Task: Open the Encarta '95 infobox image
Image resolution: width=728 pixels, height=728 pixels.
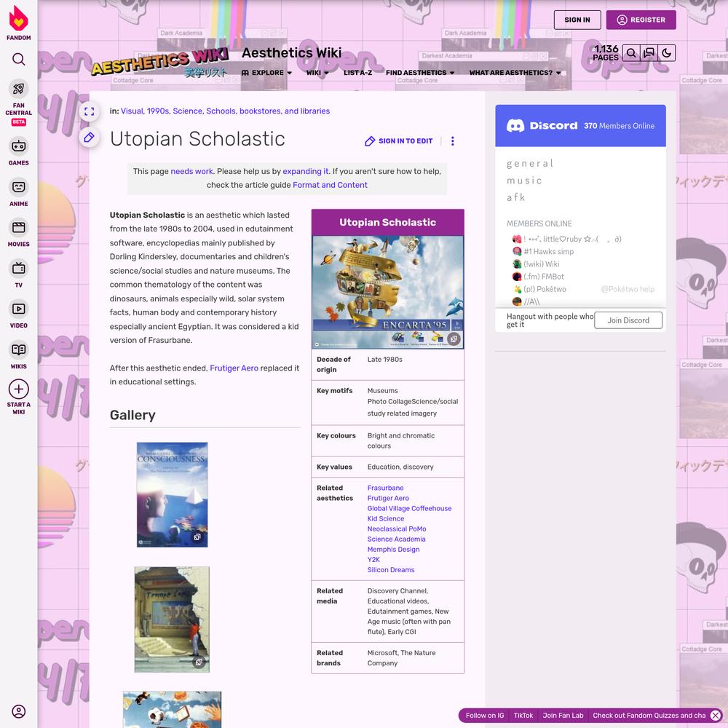Action: [388, 292]
